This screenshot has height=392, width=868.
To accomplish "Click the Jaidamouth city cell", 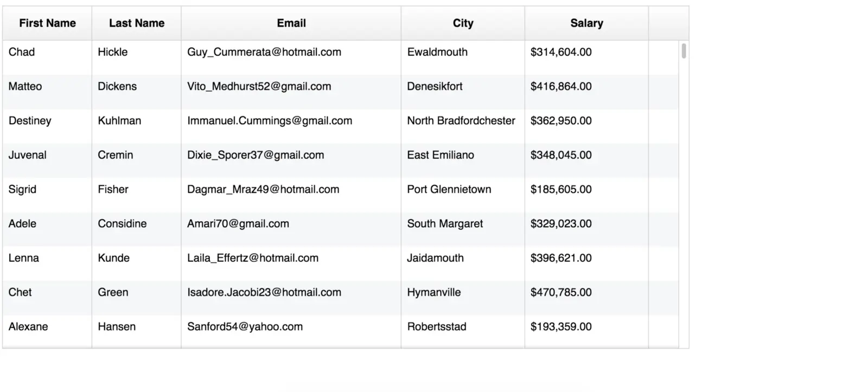I will (435, 258).
